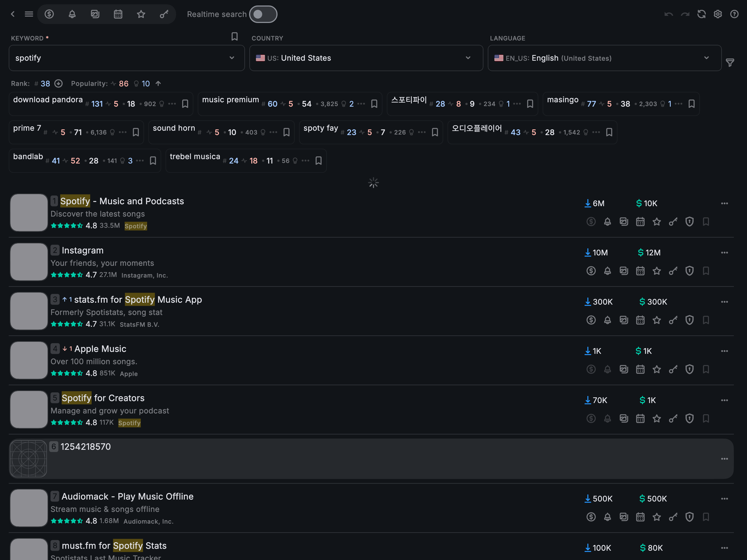
Task: Click the key icon in top toolbar
Action: click(x=164, y=14)
